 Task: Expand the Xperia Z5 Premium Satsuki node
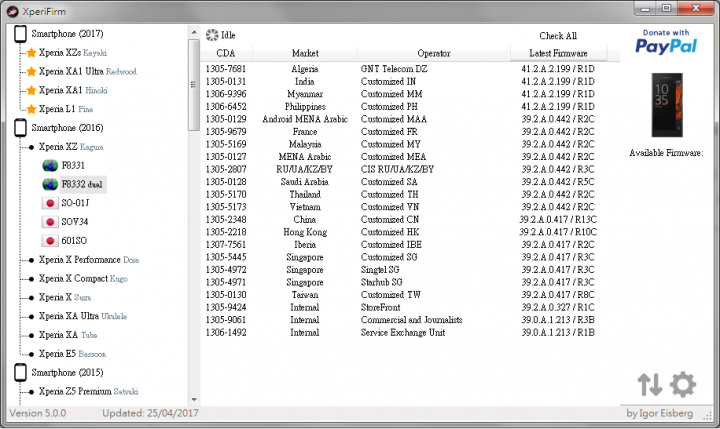[31, 392]
